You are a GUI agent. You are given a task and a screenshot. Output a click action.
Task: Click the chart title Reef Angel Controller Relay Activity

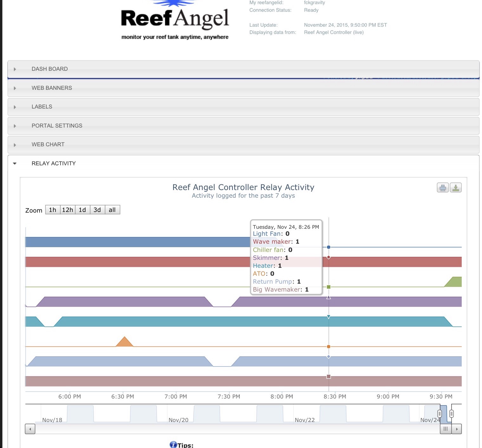[243, 187]
